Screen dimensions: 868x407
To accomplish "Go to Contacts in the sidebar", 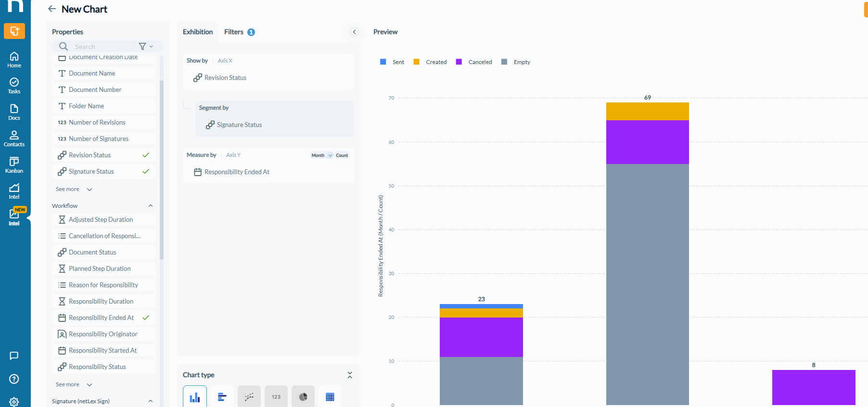I will coord(14,139).
